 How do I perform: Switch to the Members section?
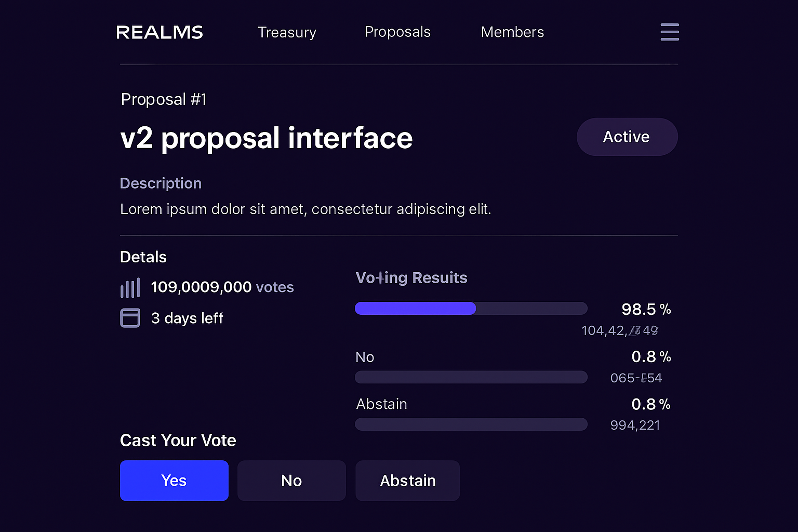512,32
